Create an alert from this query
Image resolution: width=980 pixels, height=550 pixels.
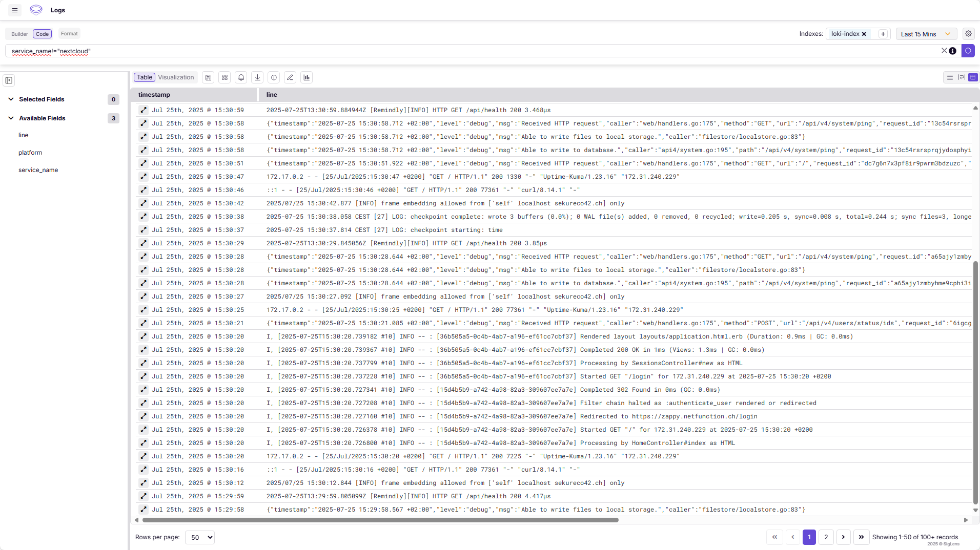pos(241,77)
